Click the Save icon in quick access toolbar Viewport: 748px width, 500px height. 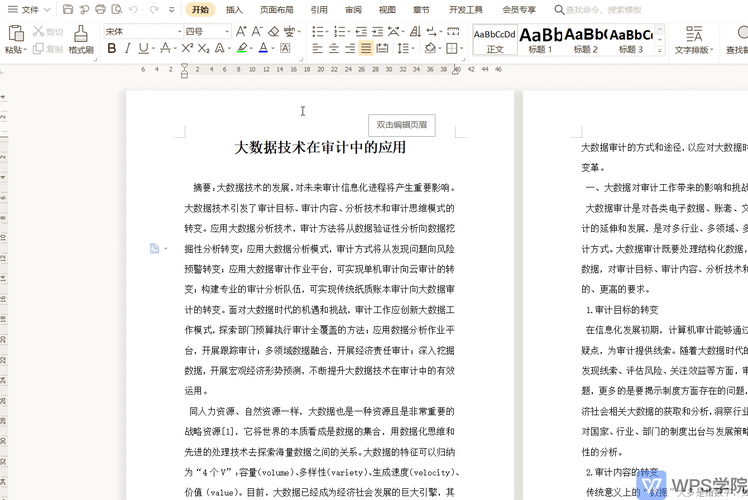68,9
